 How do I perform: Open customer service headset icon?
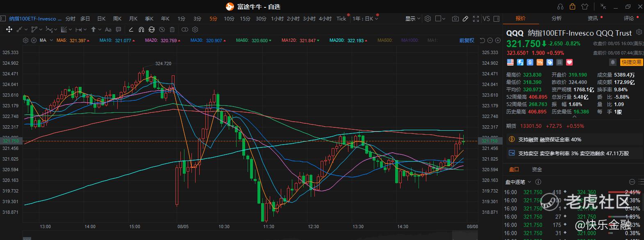[x=560, y=7]
